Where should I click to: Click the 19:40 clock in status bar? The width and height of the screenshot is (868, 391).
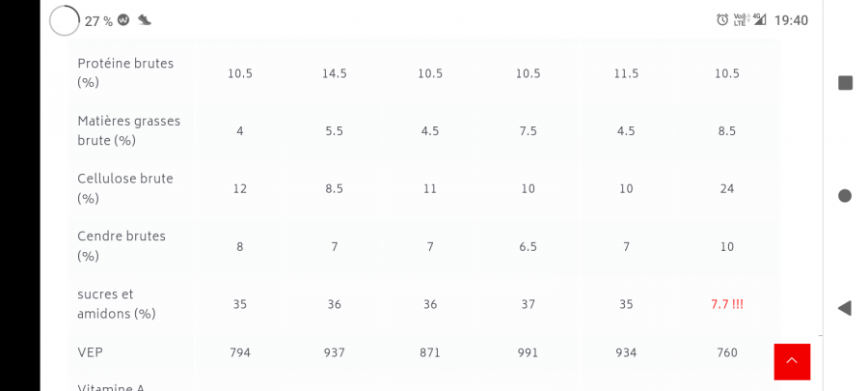(x=791, y=20)
